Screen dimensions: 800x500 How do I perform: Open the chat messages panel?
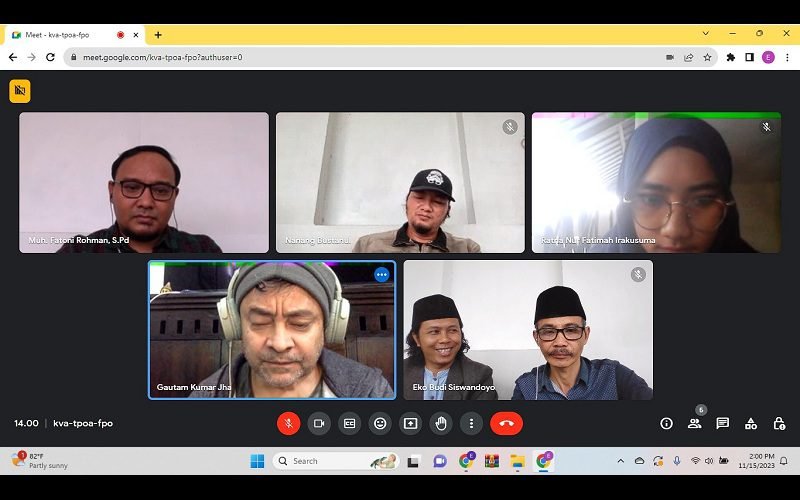pyautogui.click(x=722, y=423)
